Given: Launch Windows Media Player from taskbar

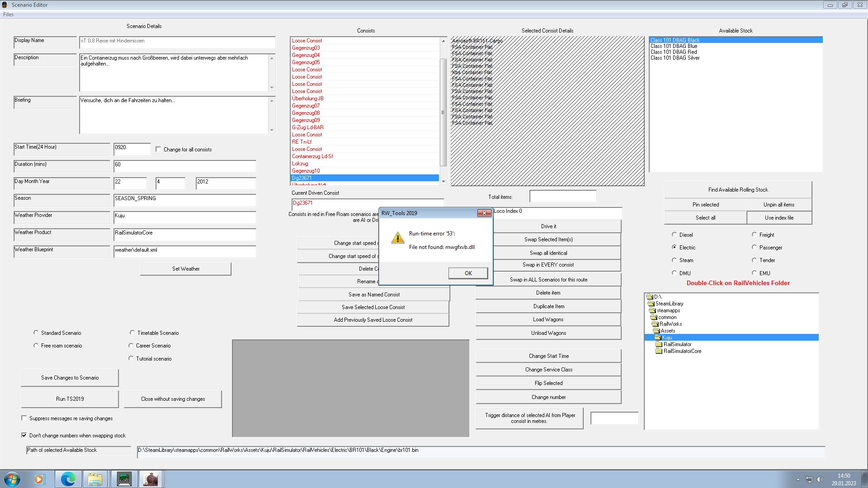Looking at the screenshot, I should click(x=39, y=479).
